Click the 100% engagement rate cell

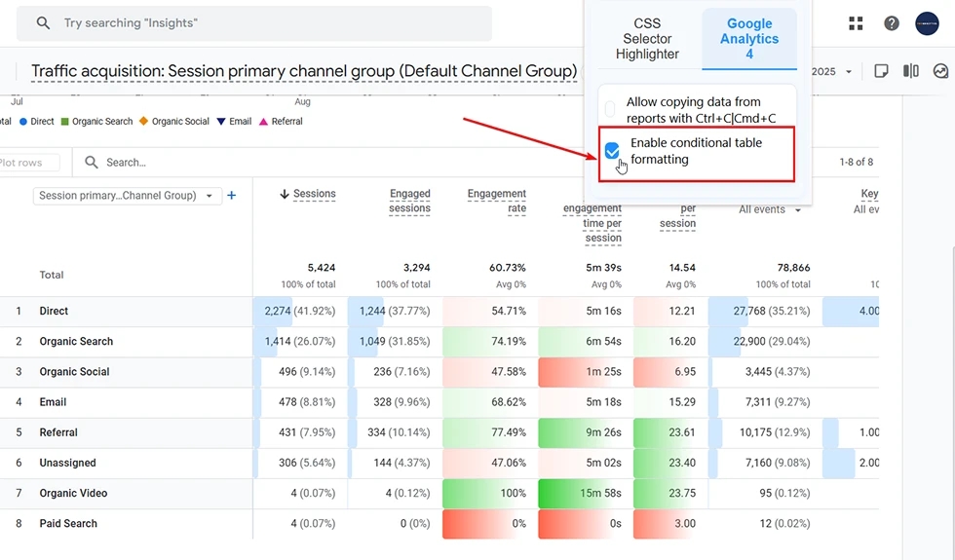pyautogui.click(x=490, y=494)
